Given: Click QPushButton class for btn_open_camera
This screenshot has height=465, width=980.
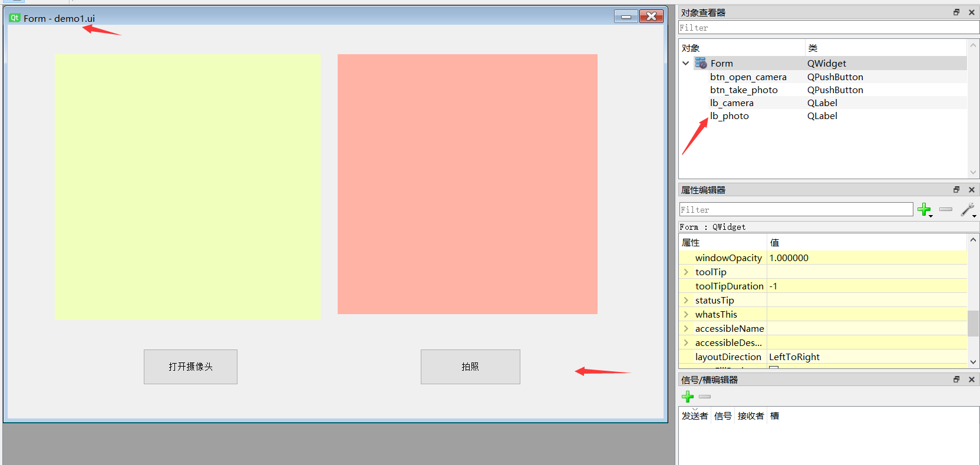Looking at the screenshot, I should pyautogui.click(x=835, y=77).
